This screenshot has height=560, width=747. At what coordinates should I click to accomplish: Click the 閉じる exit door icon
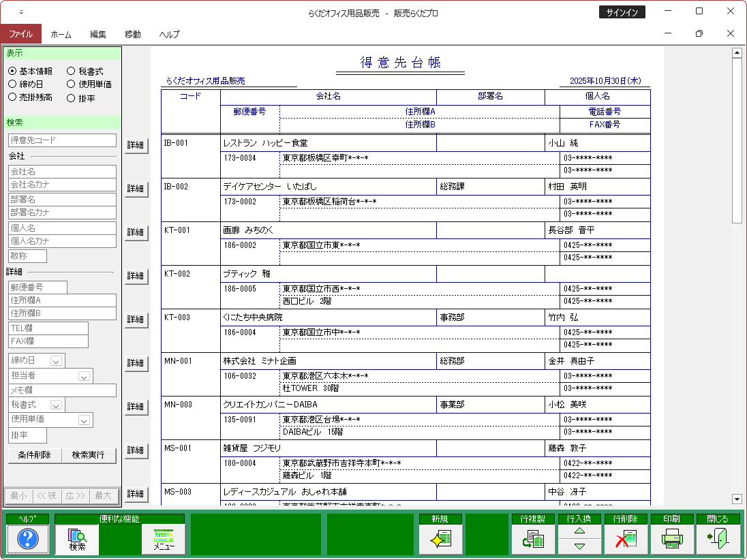point(718,539)
